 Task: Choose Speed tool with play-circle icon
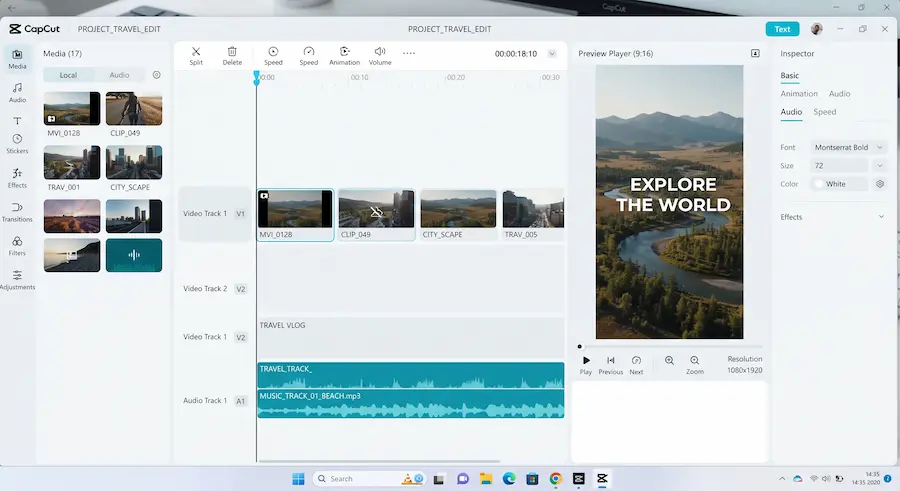point(273,56)
